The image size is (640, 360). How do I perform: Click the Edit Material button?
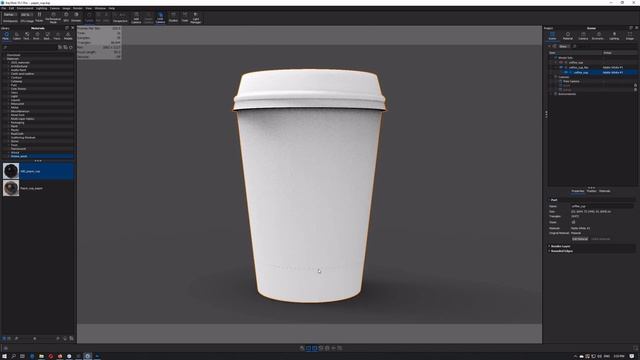tap(580, 239)
